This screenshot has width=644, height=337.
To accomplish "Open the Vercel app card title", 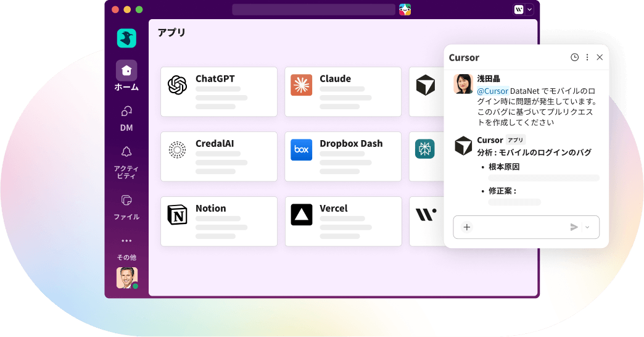I will 334,209.
